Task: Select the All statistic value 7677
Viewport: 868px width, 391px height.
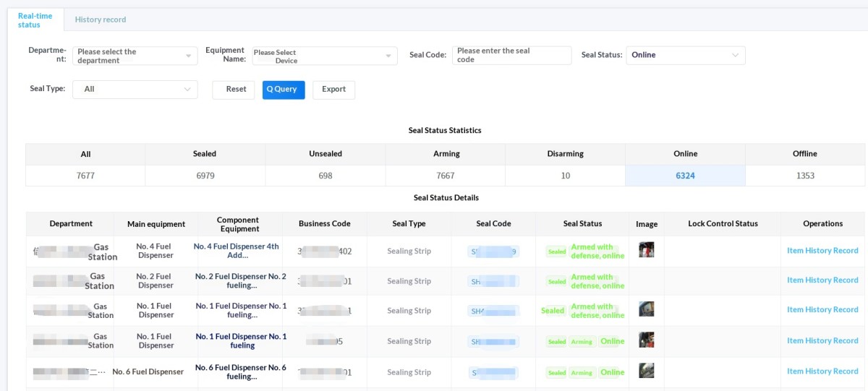Action: [x=85, y=176]
